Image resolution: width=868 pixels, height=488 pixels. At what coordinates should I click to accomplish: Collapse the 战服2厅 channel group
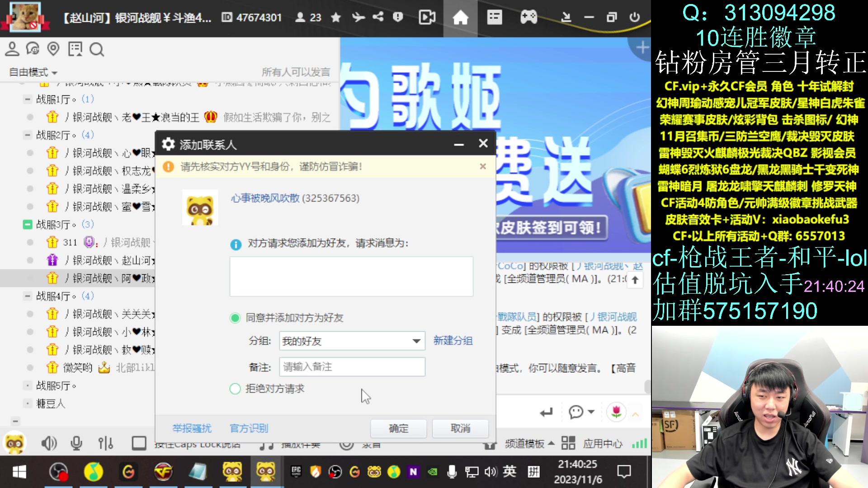[x=28, y=135]
